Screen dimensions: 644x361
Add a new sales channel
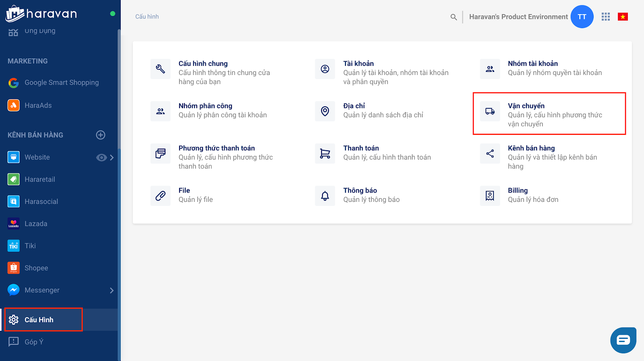click(101, 135)
